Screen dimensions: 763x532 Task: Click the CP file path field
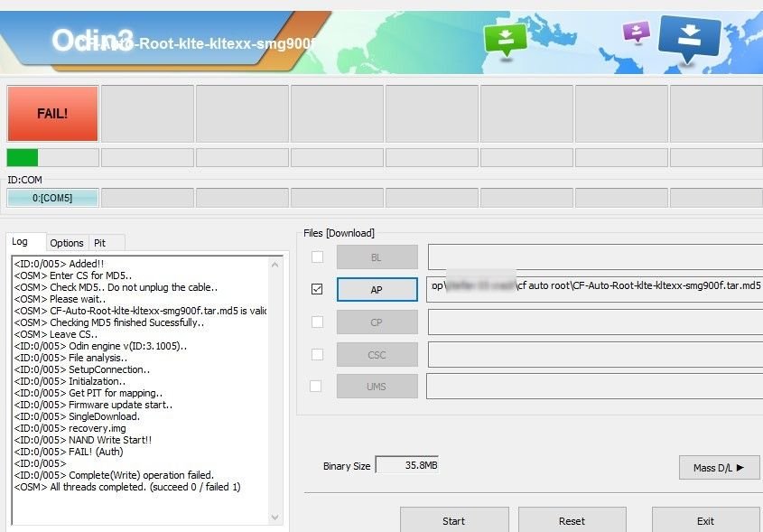[596, 322]
